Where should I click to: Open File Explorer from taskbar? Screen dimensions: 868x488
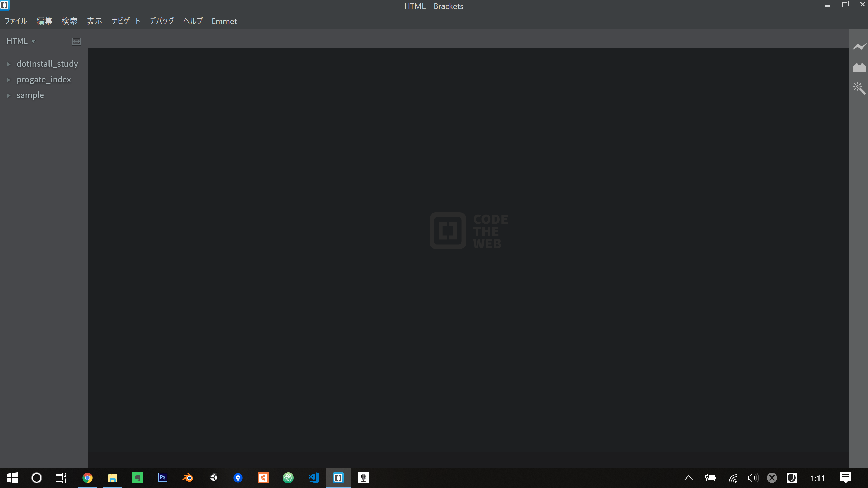(112, 478)
